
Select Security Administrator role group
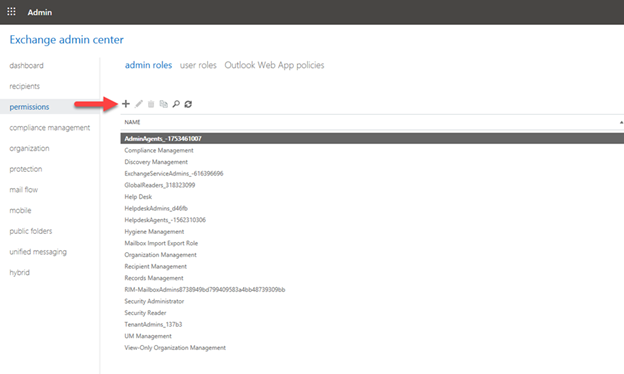pos(154,301)
